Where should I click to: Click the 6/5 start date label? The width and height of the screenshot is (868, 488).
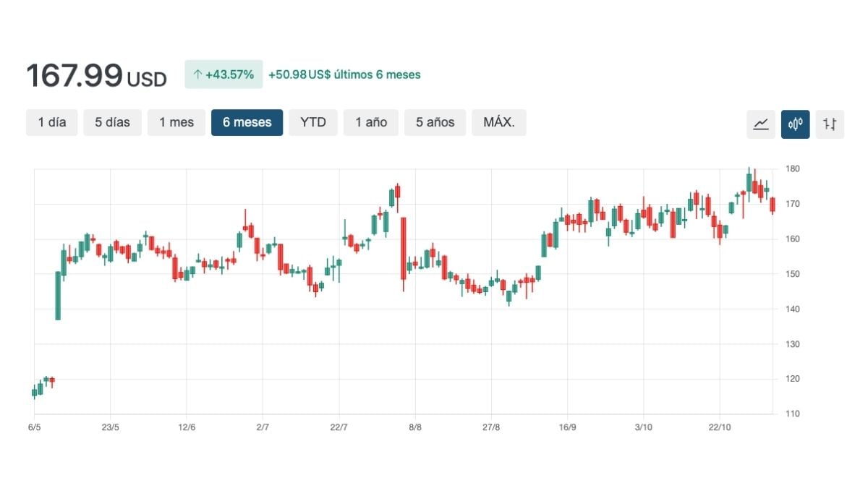coord(34,427)
